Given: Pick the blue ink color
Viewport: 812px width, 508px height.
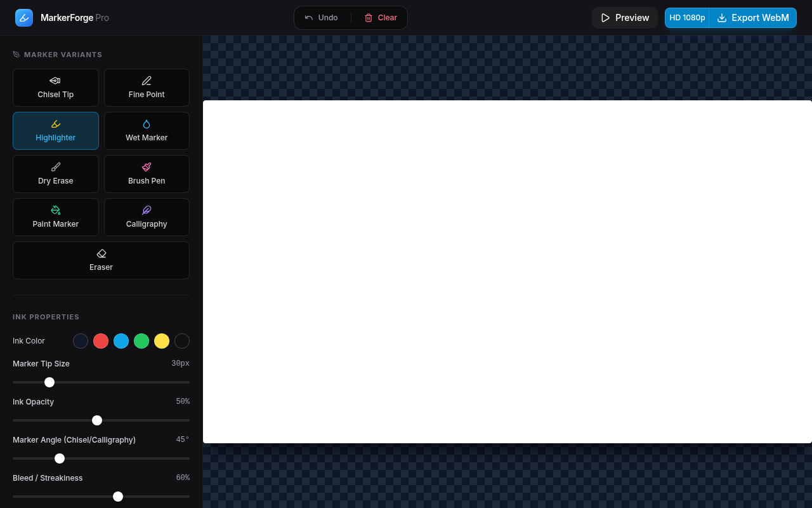Looking at the screenshot, I should tap(121, 341).
